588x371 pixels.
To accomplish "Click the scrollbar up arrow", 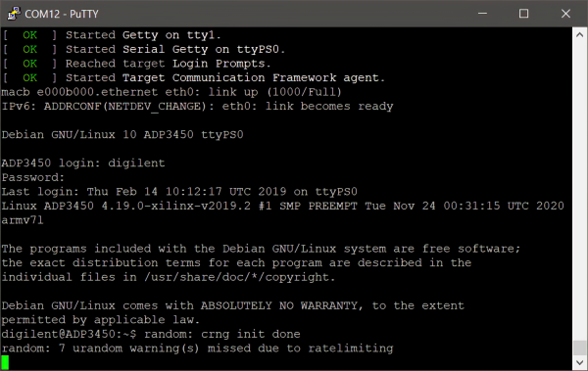I will [580, 35].
